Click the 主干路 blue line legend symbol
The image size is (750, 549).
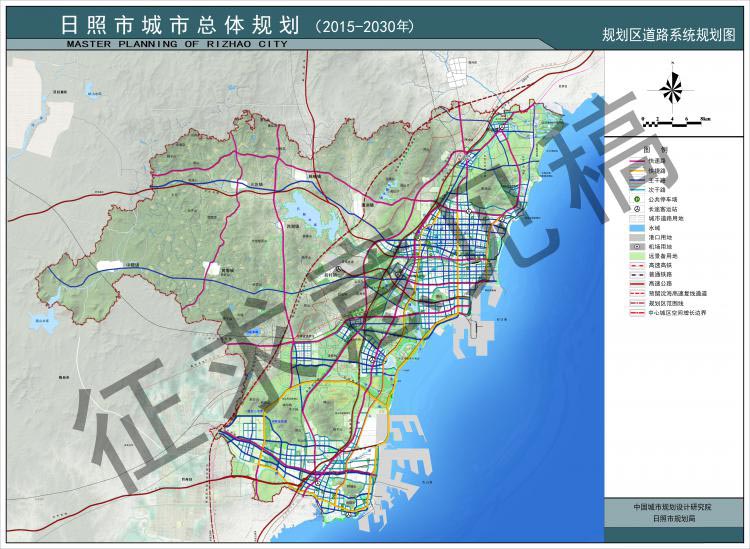tap(636, 181)
